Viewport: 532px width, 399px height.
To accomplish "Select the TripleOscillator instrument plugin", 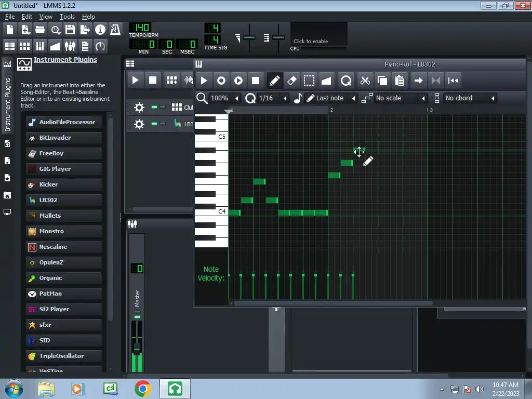I will tap(64, 356).
